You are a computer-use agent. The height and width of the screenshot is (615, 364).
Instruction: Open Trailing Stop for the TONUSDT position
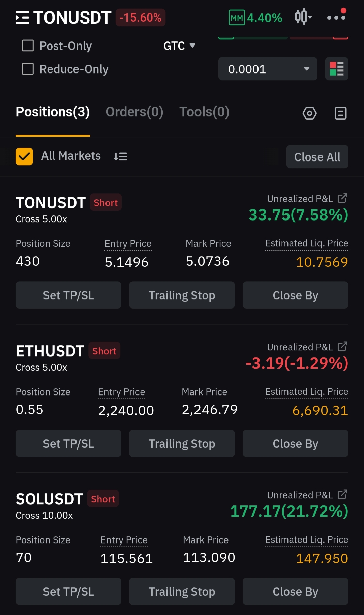pos(182,295)
